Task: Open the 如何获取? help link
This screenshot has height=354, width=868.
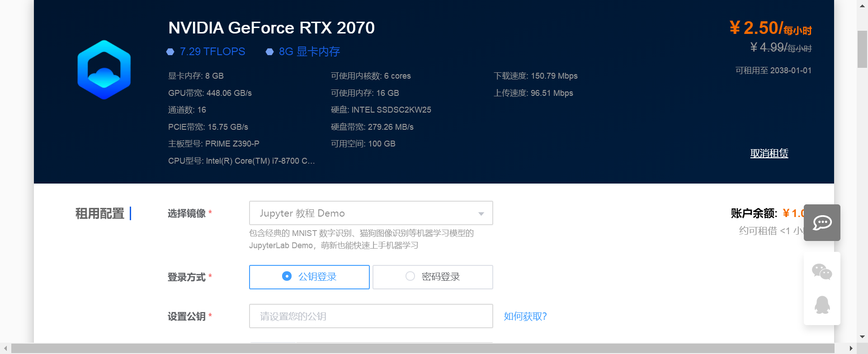Action: [525, 316]
